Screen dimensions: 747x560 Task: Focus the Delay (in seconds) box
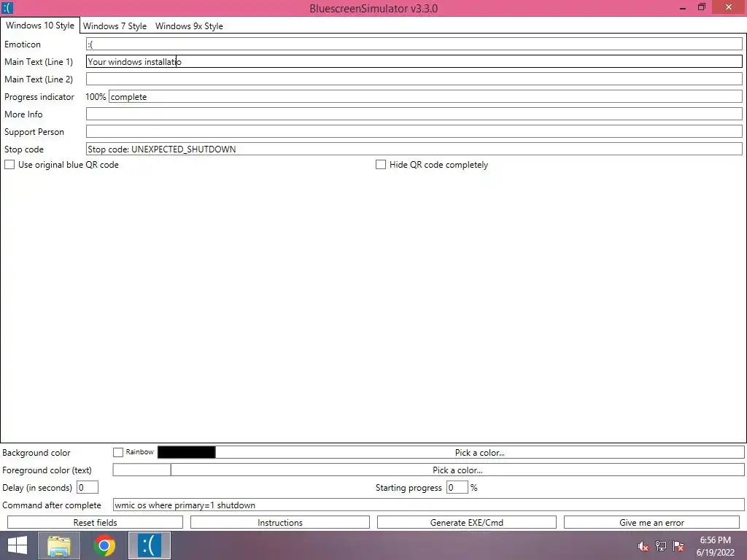tap(88, 487)
